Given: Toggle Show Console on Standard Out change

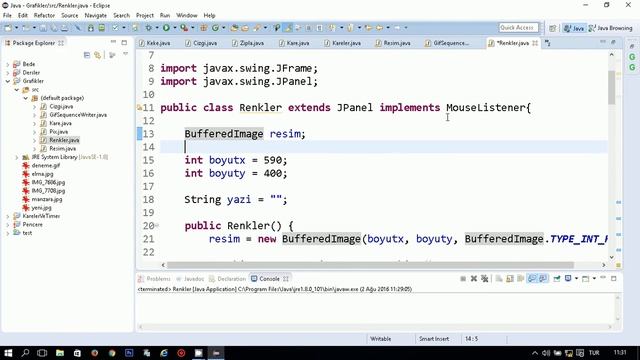Looking at the screenshot, I should pos(532,279).
